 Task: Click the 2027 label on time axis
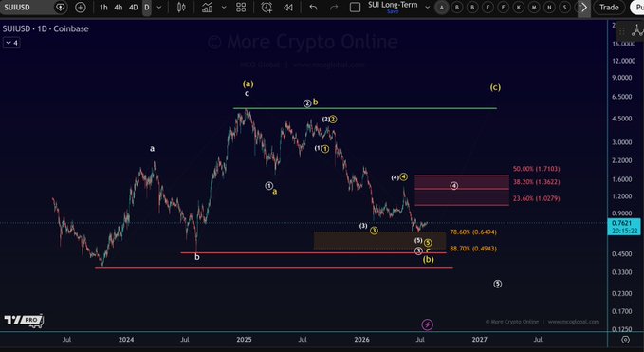480,340
